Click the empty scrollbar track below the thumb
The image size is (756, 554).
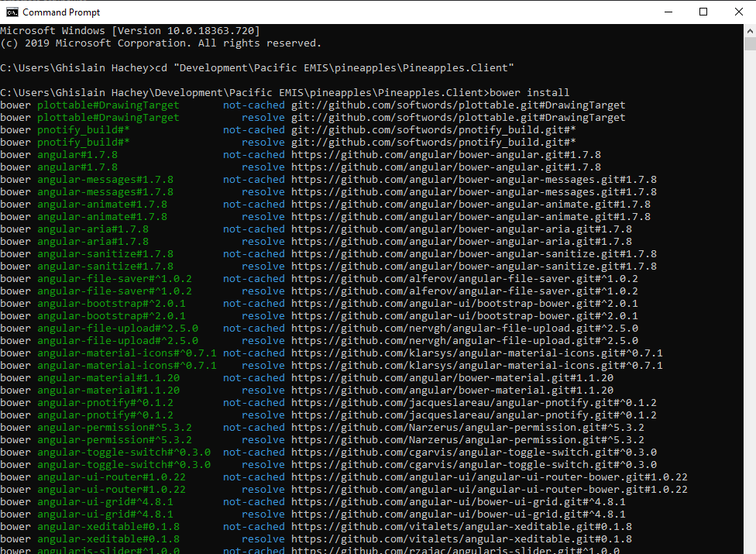coord(749,310)
